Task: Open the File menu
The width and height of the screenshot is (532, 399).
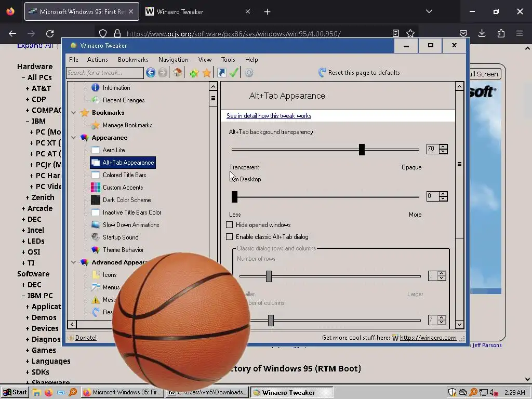Action: [x=74, y=60]
